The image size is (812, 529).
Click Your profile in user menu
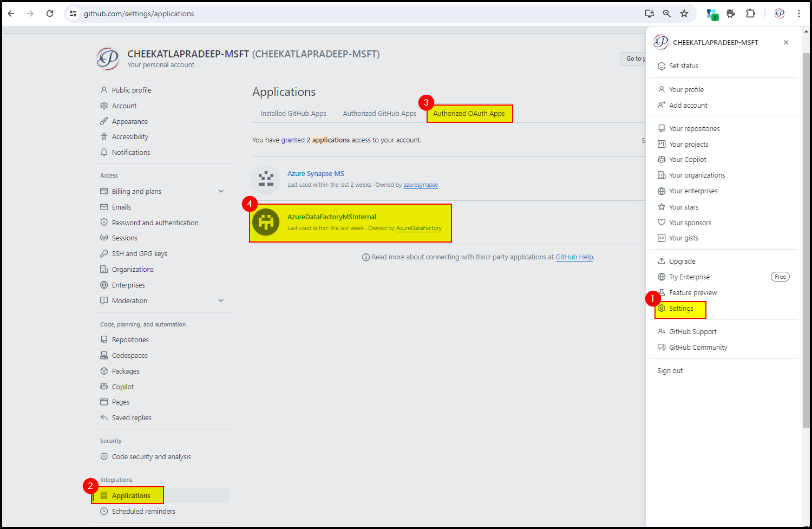[686, 89]
